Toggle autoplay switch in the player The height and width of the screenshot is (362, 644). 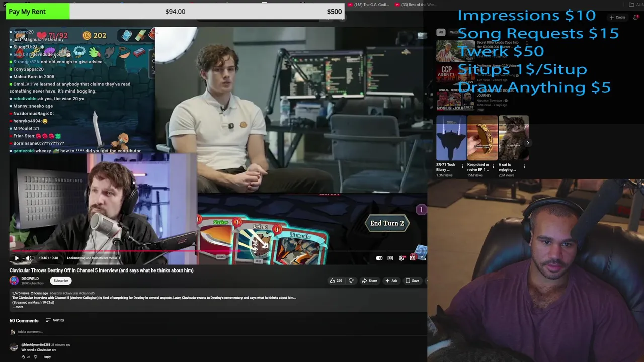(x=379, y=258)
